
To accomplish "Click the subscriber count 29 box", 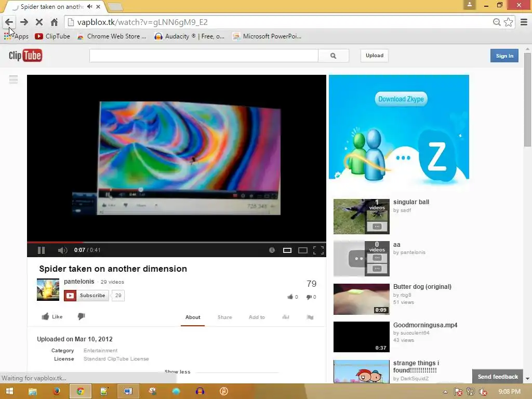I will click(118, 296).
